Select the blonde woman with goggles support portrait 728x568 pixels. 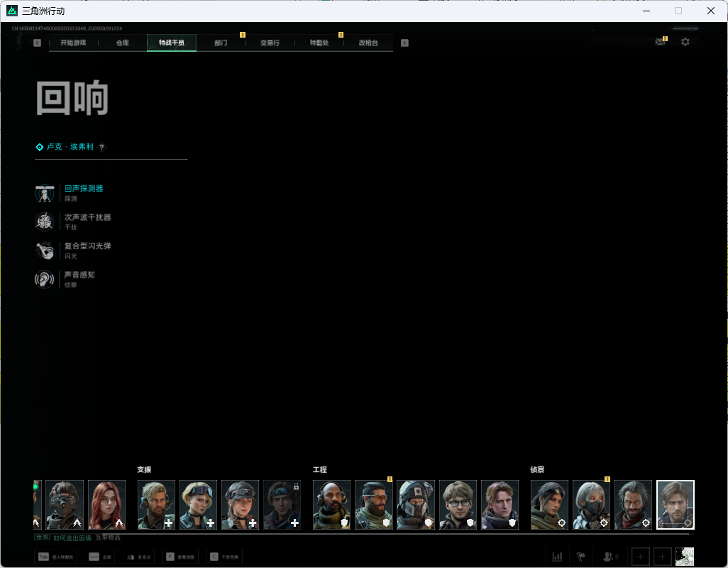tap(198, 505)
